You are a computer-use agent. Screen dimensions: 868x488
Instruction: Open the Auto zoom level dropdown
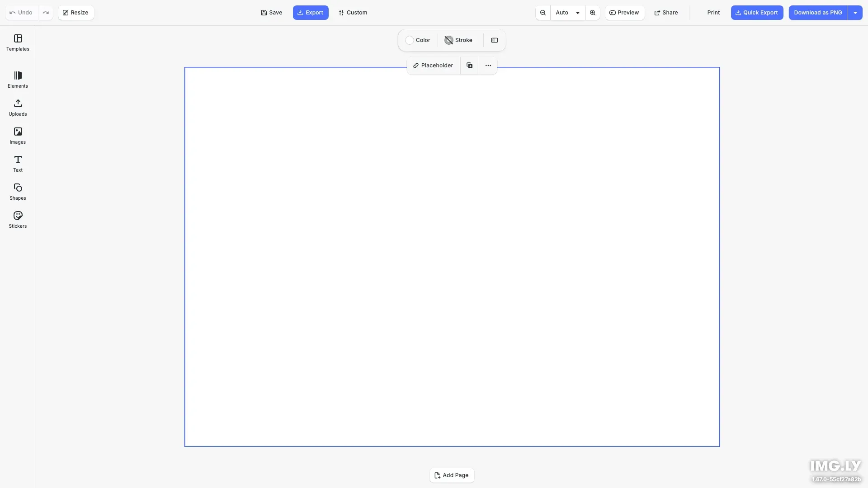coord(567,12)
